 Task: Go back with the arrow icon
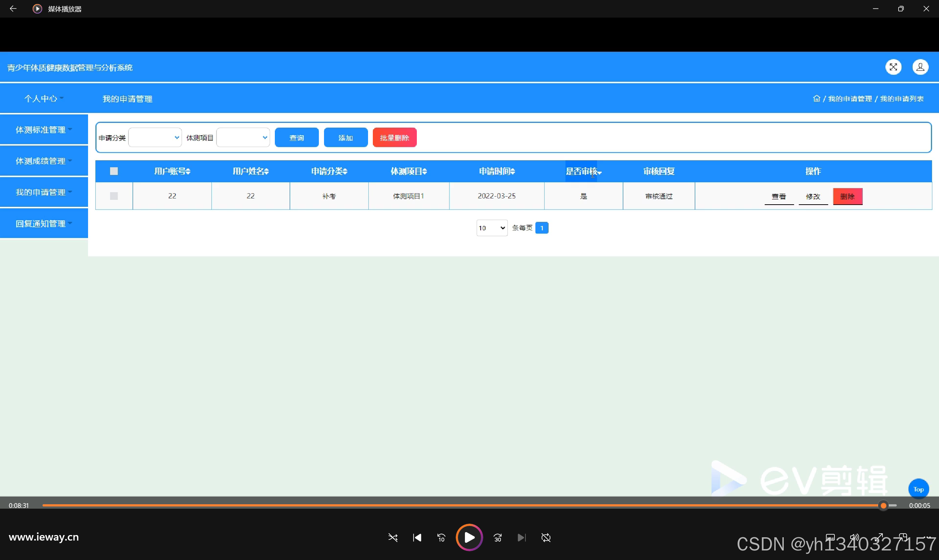tap(13, 8)
